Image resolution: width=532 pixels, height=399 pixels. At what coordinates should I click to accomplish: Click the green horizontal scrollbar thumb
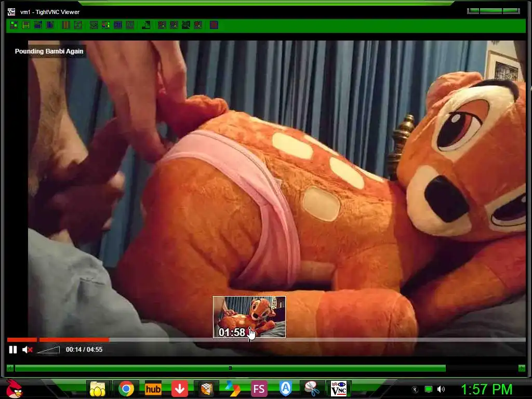(x=230, y=368)
